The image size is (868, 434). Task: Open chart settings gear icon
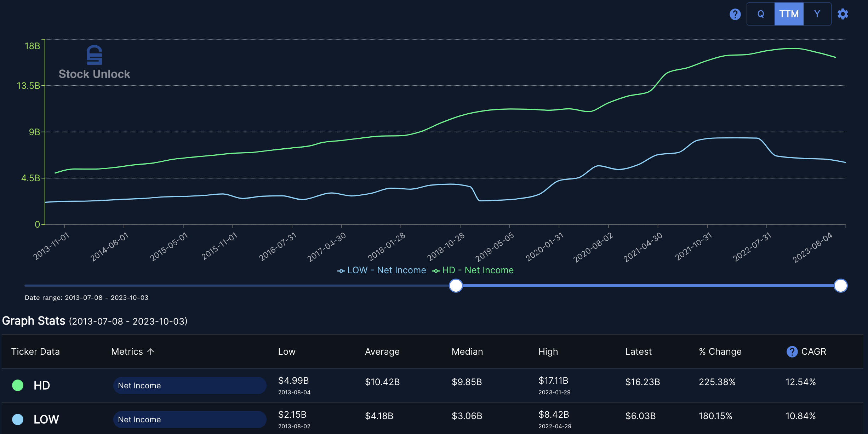[843, 14]
